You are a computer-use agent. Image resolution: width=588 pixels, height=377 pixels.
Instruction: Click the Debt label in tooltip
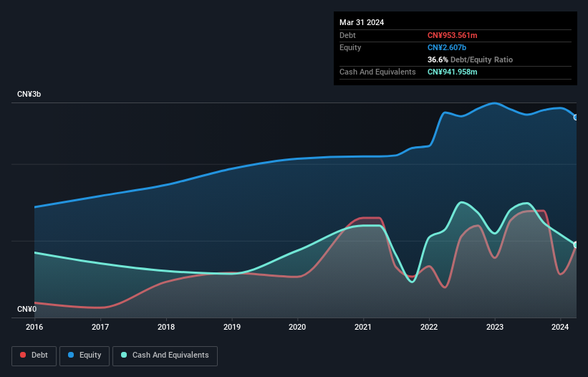point(347,35)
